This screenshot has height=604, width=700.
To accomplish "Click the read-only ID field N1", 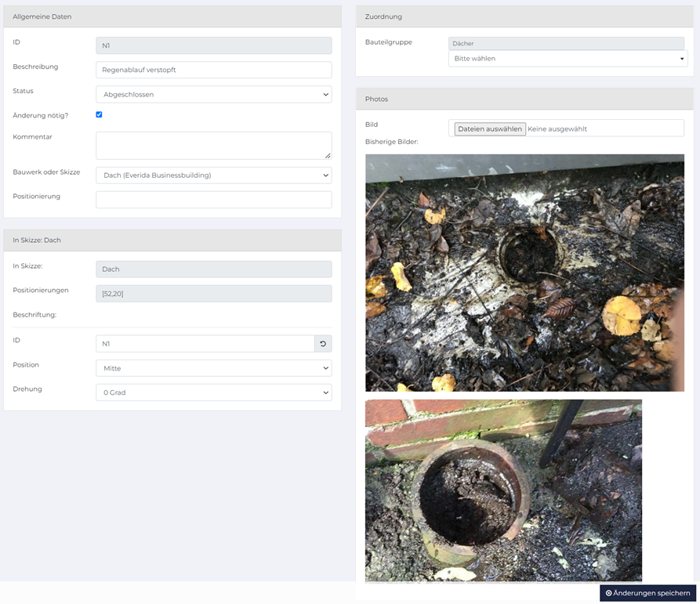I will tap(214, 45).
